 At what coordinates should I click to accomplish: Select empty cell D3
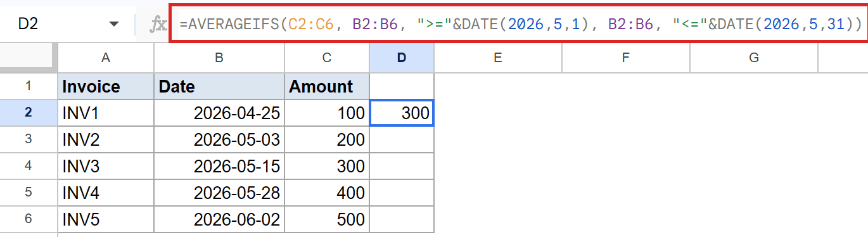click(x=402, y=139)
